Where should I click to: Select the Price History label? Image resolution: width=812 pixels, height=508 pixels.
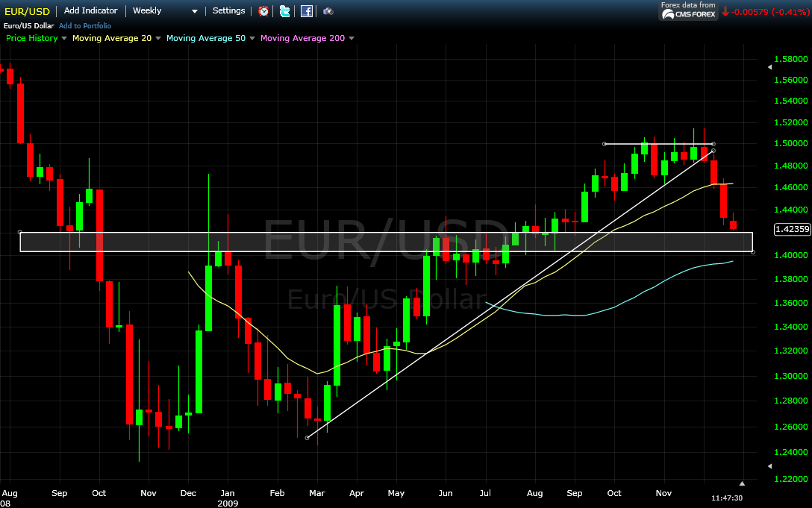pyautogui.click(x=31, y=38)
